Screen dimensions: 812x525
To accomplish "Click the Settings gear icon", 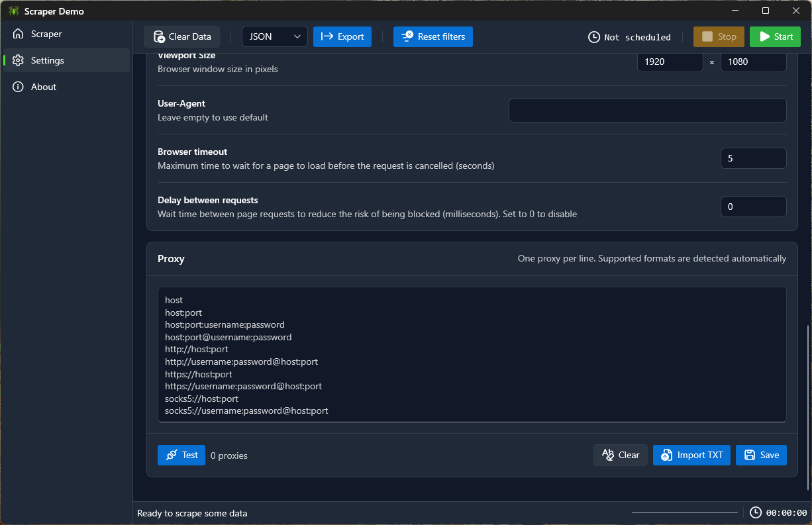I will point(18,60).
